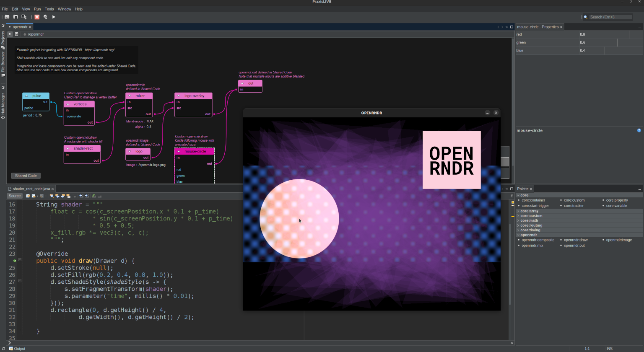Click the red property slider showing 0.8

point(610,34)
